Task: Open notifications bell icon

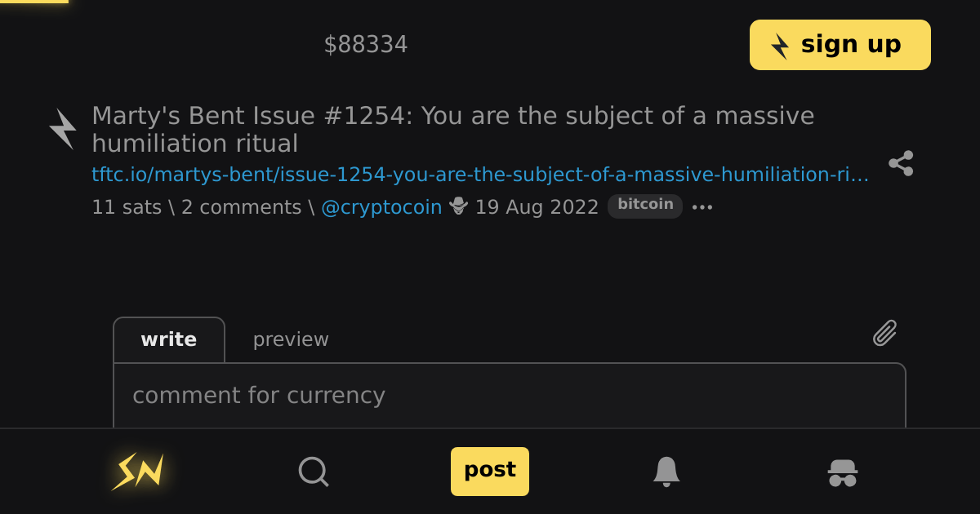Action: tap(666, 472)
